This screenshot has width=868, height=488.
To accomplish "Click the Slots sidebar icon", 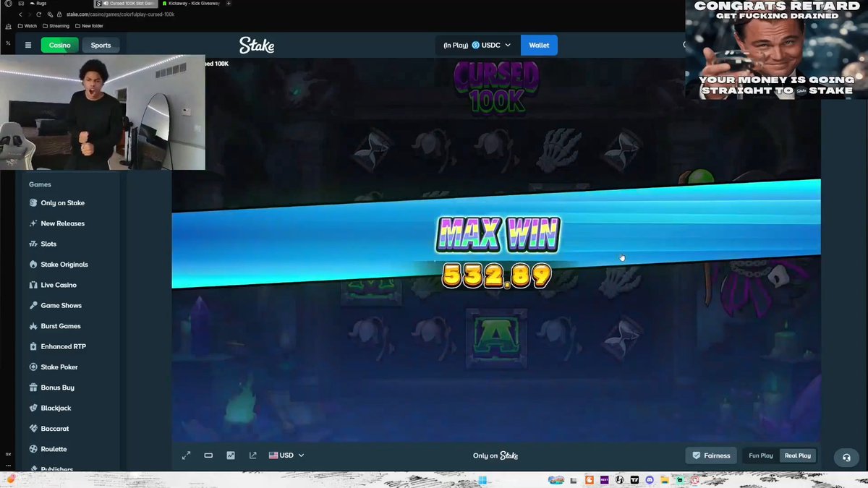I will click(x=33, y=244).
